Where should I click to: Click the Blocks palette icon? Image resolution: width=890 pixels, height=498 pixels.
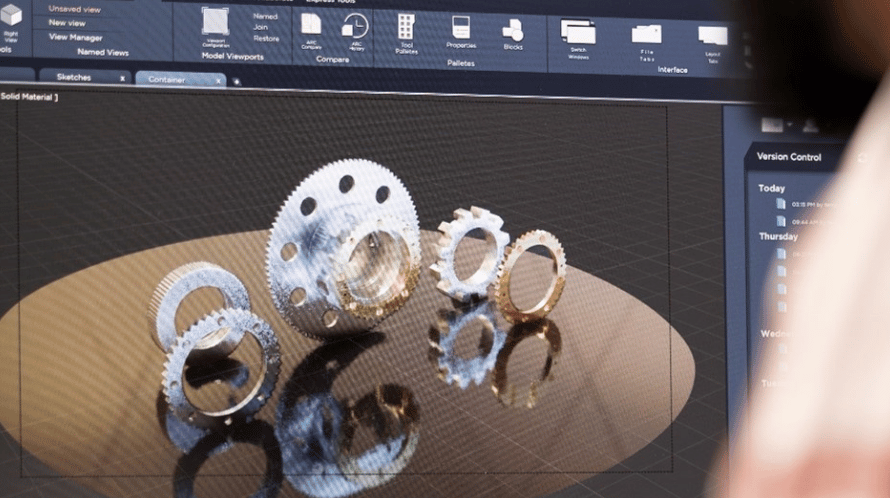tap(513, 32)
